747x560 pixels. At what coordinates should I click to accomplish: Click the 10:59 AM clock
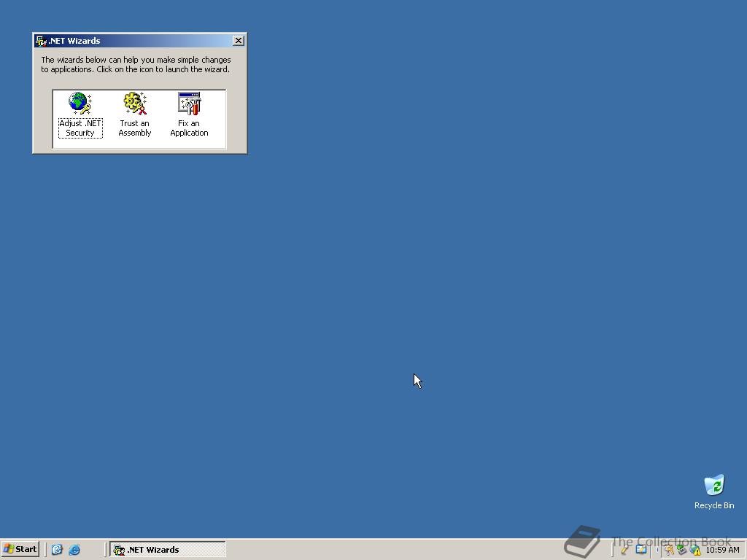click(722, 550)
